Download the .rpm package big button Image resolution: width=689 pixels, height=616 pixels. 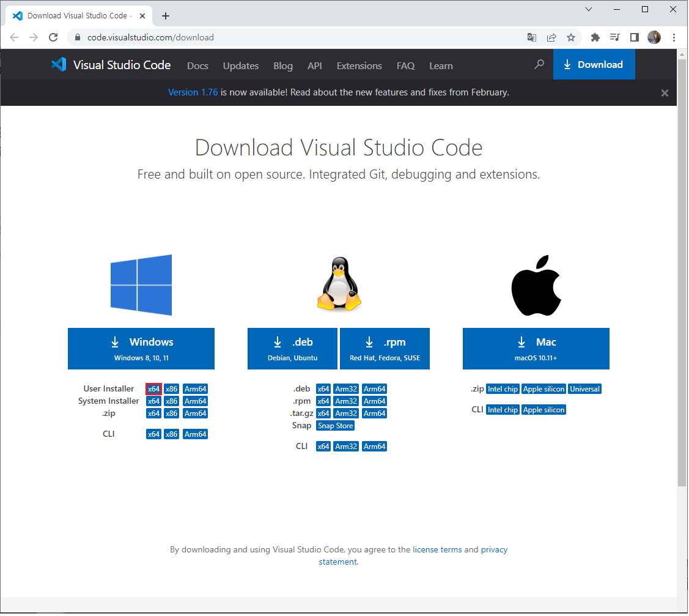[x=385, y=349]
